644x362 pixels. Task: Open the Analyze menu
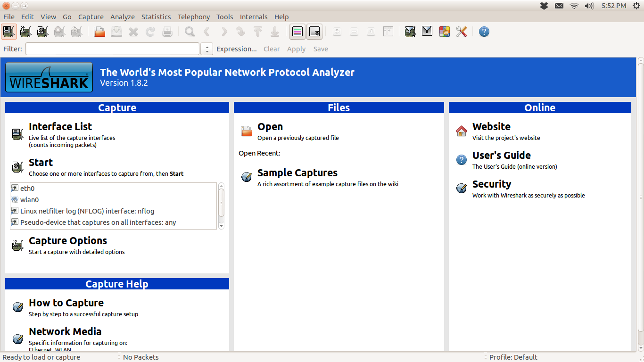pos(123,16)
